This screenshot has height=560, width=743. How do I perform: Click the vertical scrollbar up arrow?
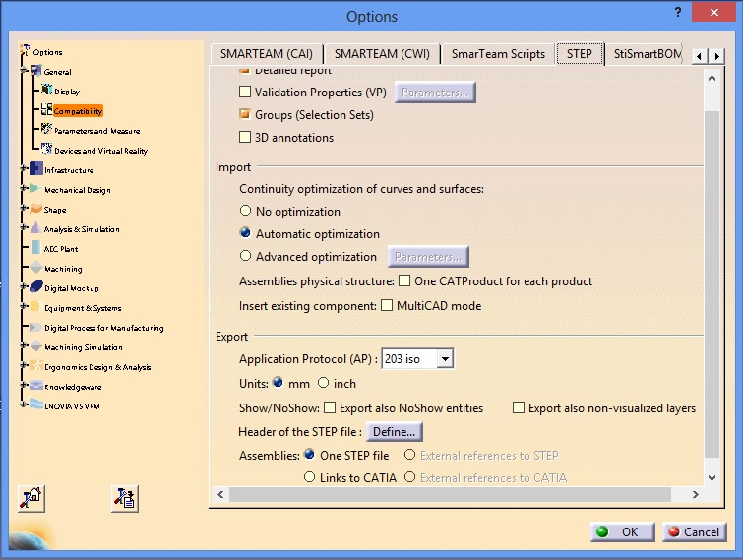(712, 78)
